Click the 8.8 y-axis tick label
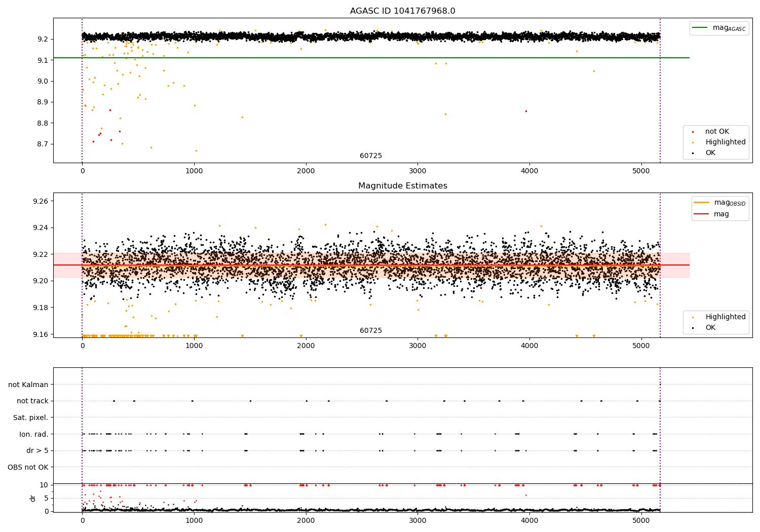The height and width of the screenshot is (532, 760). [43, 123]
